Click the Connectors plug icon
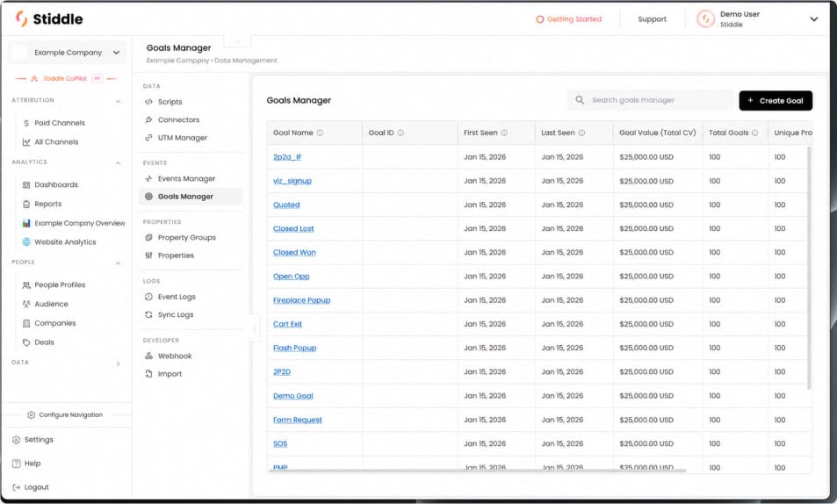The image size is (837, 504). (x=149, y=120)
